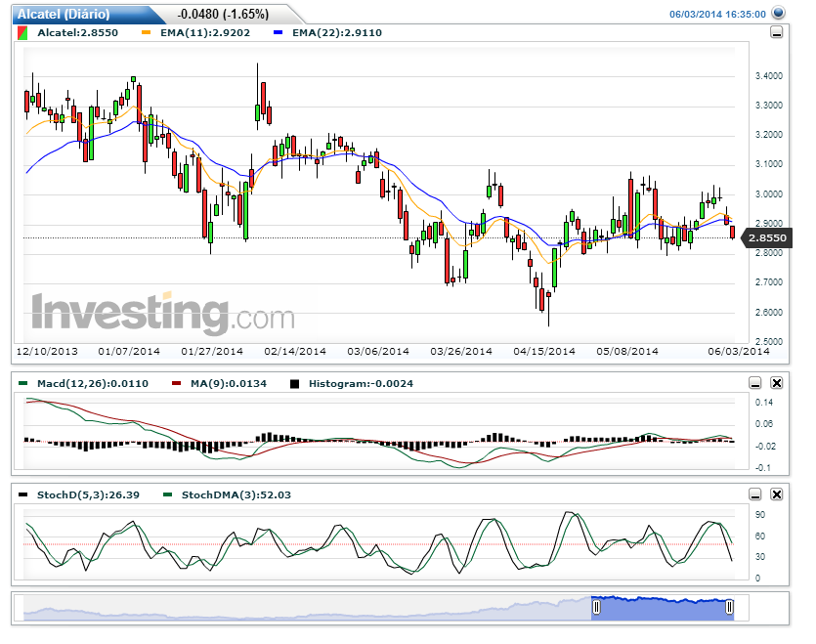
Task: Click the Alcatel:2.8550 legend text
Action: click(x=77, y=33)
